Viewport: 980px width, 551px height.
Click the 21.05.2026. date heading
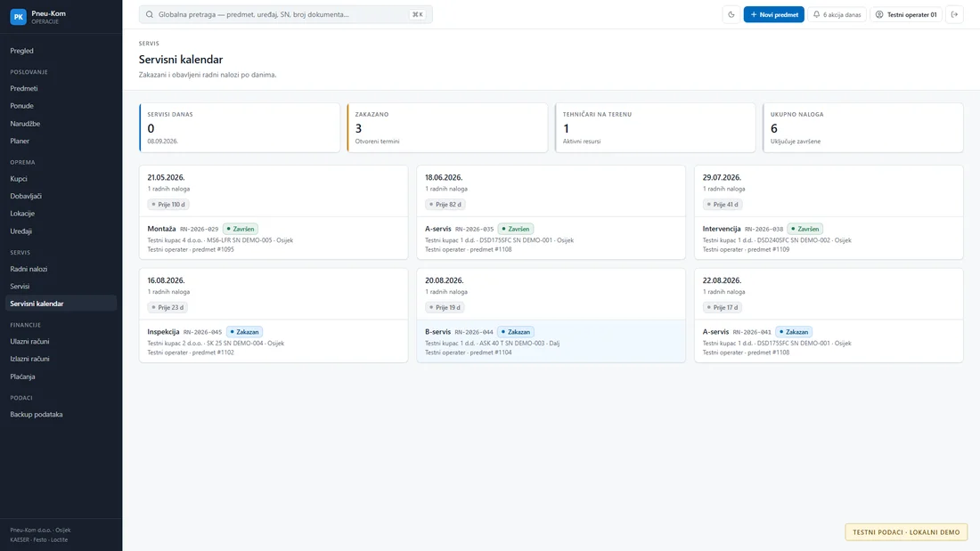(x=167, y=177)
